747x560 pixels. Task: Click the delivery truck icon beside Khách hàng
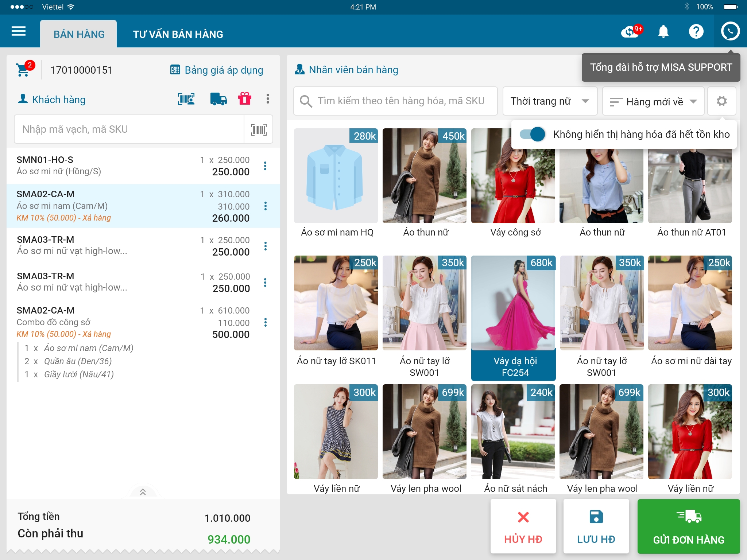[218, 99]
